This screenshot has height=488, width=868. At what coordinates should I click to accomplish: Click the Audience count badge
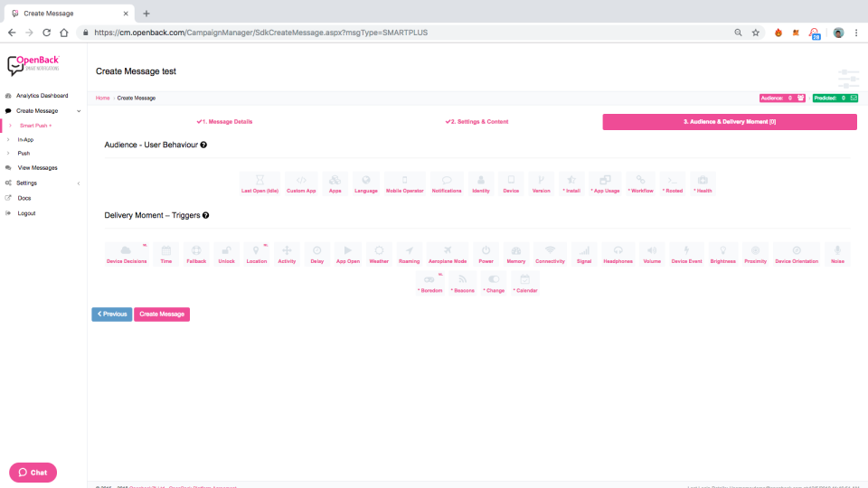[782, 98]
